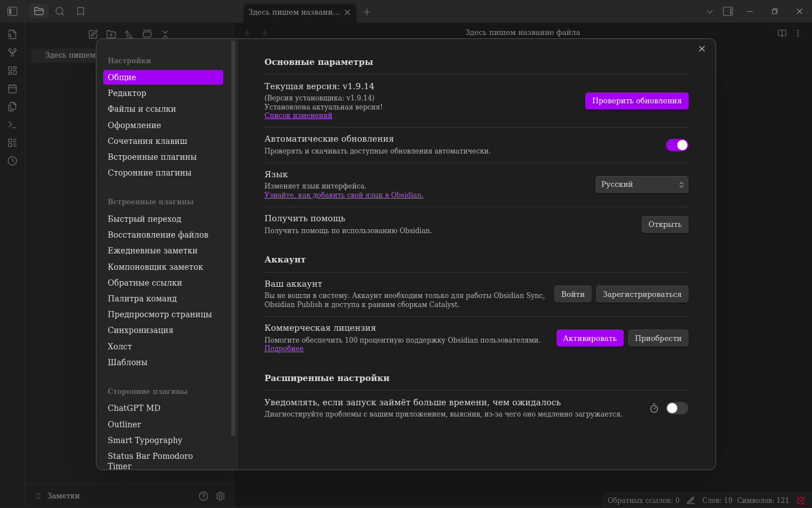812x508 pixels.
Task: Create a new note with the pencil icon
Action: pos(93,34)
